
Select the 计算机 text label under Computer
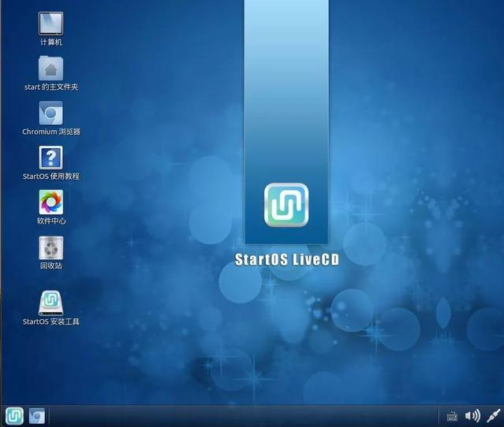pos(50,43)
